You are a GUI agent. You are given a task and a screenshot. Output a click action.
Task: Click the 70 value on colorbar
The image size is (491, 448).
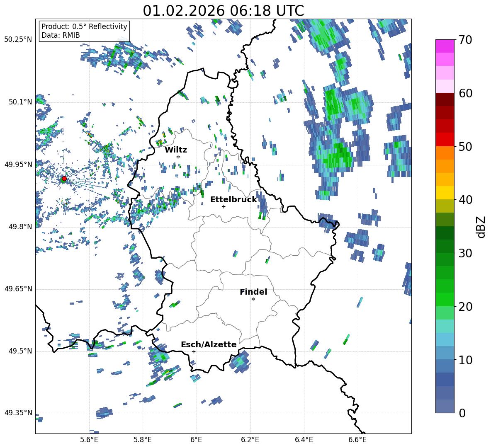(465, 40)
